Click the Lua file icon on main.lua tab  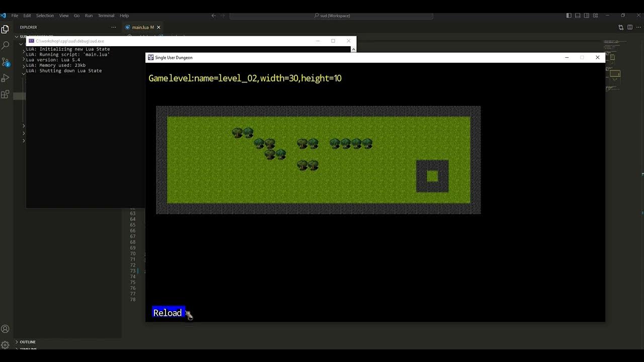(x=128, y=27)
